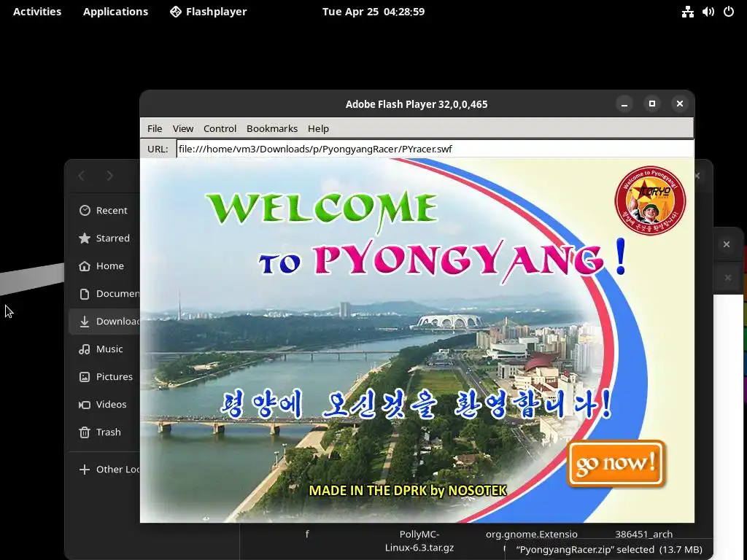Click the Documents page icon
This screenshot has height=560, width=747.
pyautogui.click(x=85, y=294)
